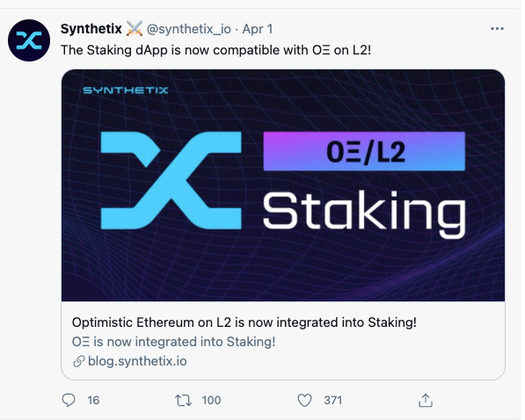Viewport: 525px width, 420px height.
Task: Click the card description about OΞ integration
Action: (173, 342)
